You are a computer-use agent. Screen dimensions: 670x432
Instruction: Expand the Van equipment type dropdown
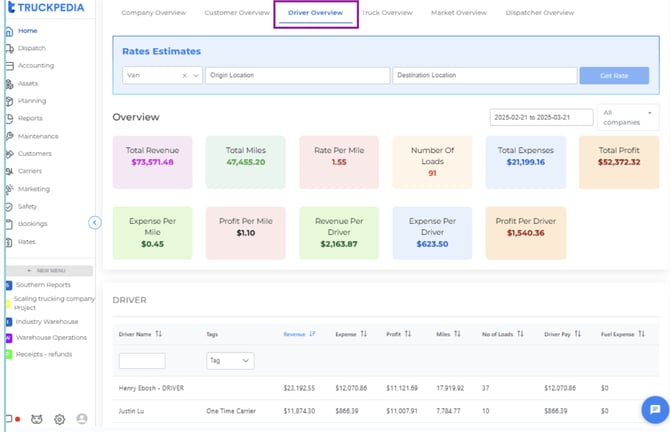196,76
